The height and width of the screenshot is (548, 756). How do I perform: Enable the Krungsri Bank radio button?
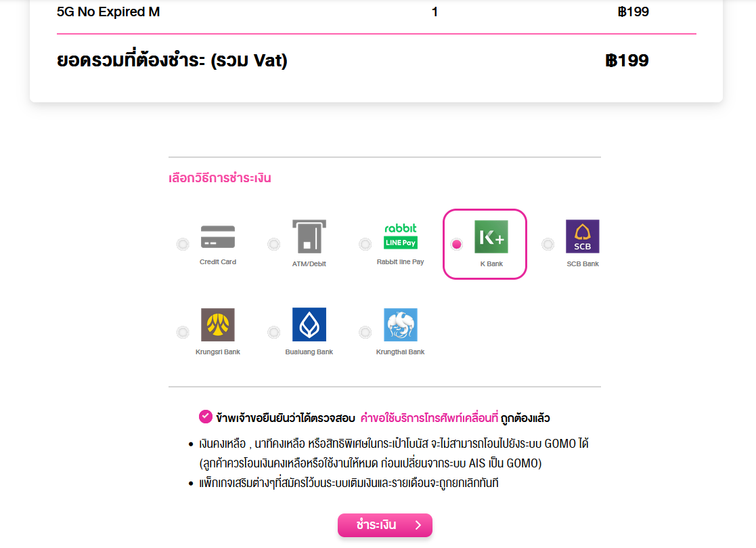click(x=183, y=332)
